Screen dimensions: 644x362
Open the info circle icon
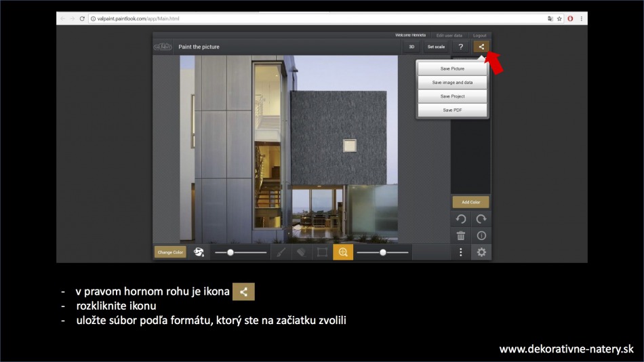coord(481,236)
